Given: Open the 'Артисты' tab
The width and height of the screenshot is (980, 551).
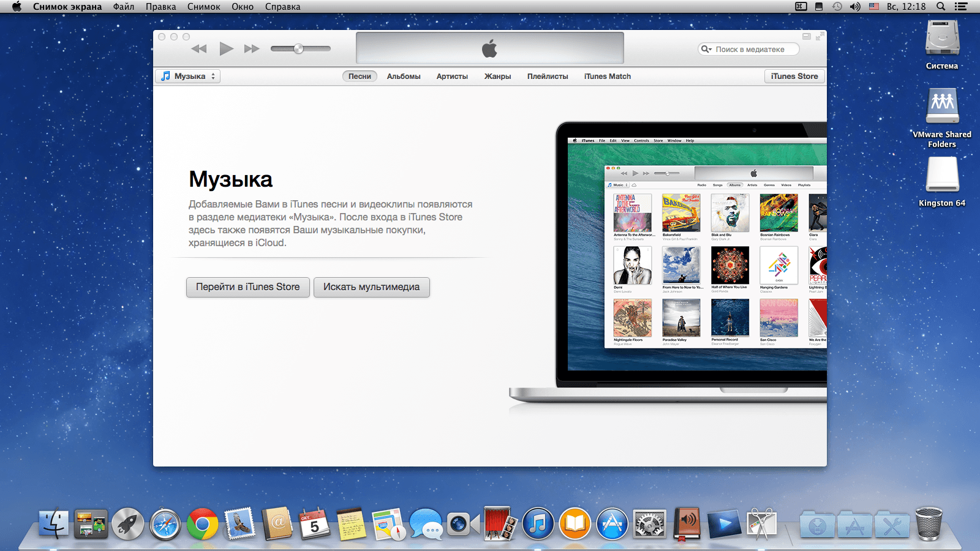Looking at the screenshot, I should 452,77.
